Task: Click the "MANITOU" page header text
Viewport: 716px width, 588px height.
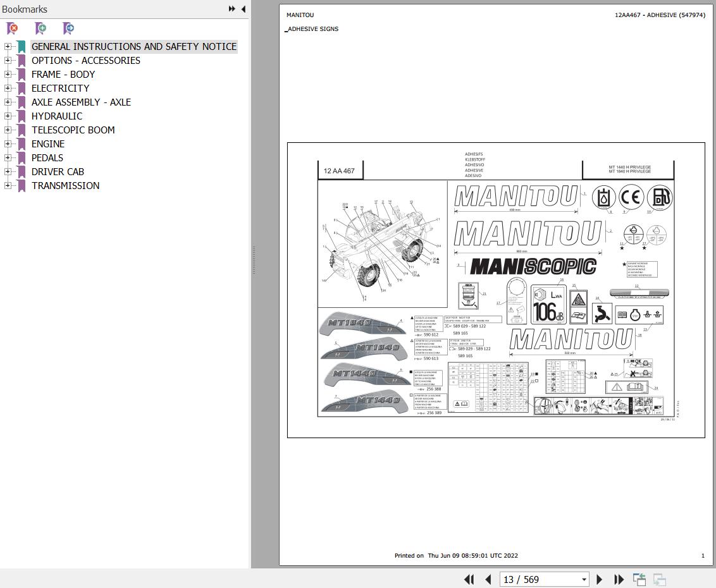Action: tap(300, 15)
